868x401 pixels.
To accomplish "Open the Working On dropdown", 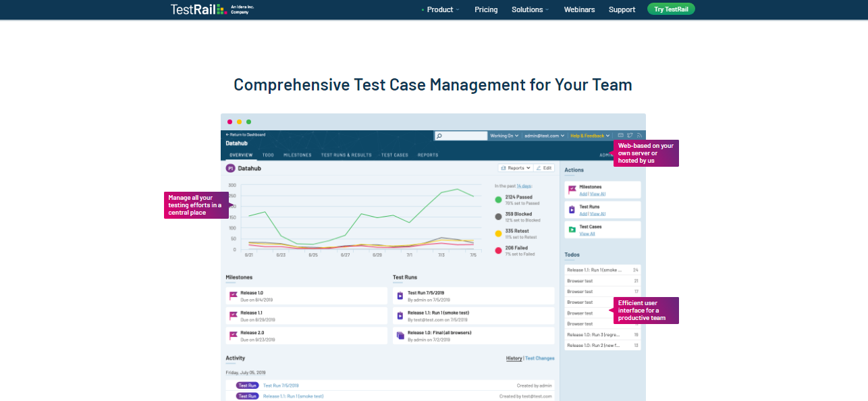I will (504, 136).
